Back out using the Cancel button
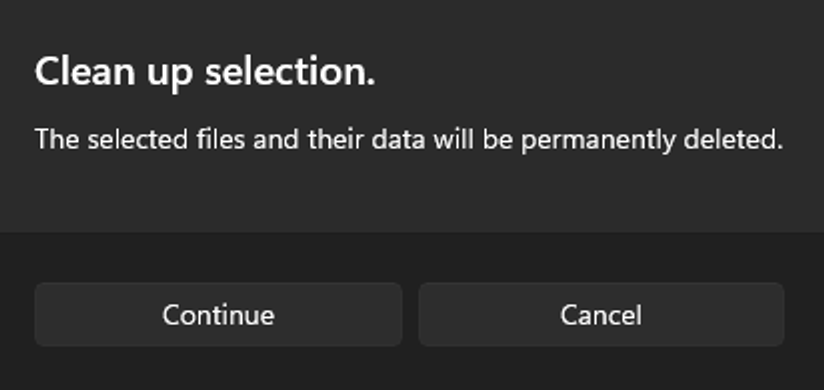Screen dimensions: 824x390 601,314
